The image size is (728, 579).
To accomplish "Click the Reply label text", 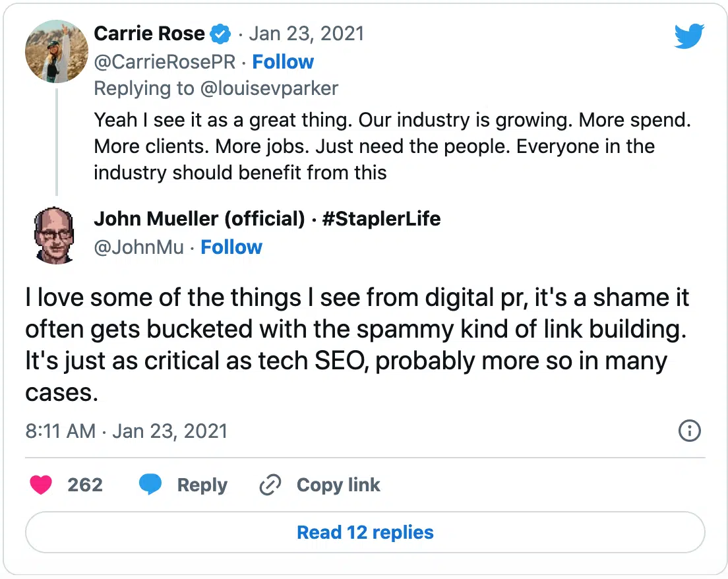I will [x=202, y=485].
